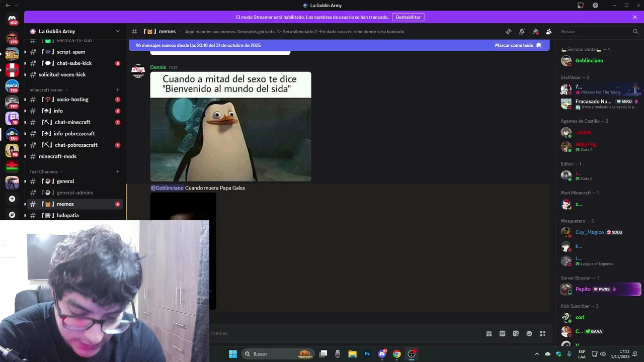Open cori in Kick Suscriber list

600,317
